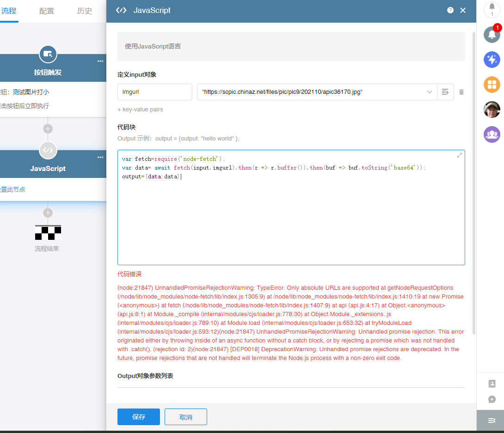504x433 pixels.
Task: Click the 取消 button
Action: coord(185,417)
